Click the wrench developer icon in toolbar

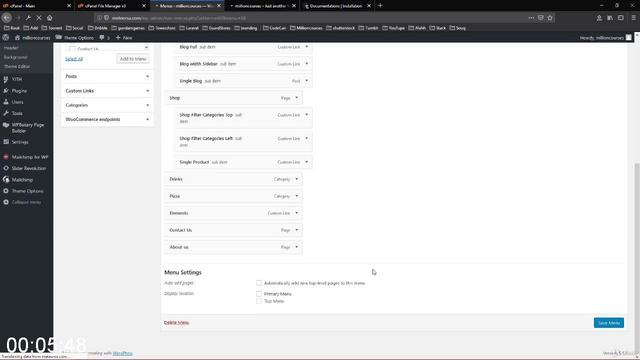click(28, 18)
